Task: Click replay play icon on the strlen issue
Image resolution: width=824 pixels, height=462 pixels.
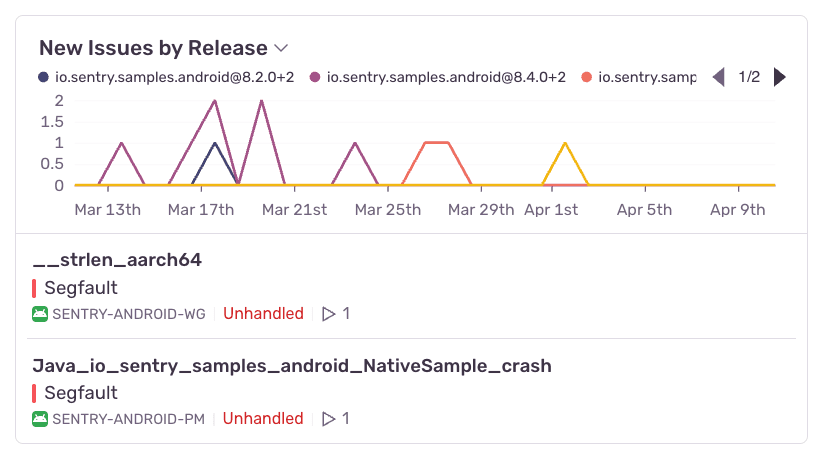Action: pyautogui.click(x=329, y=314)
